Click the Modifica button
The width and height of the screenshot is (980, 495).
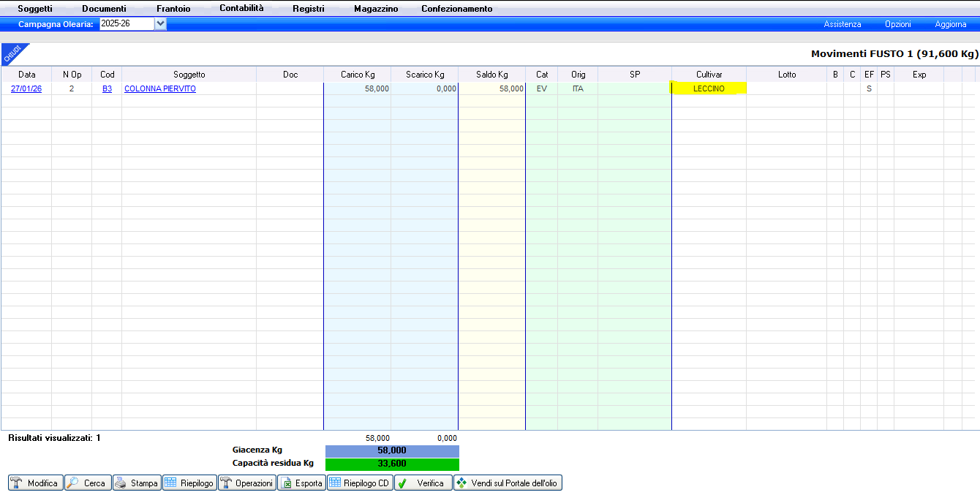click(35, 483)
